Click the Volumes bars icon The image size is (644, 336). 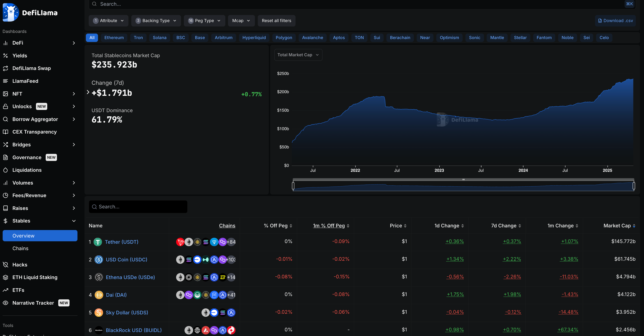[6, 183]
